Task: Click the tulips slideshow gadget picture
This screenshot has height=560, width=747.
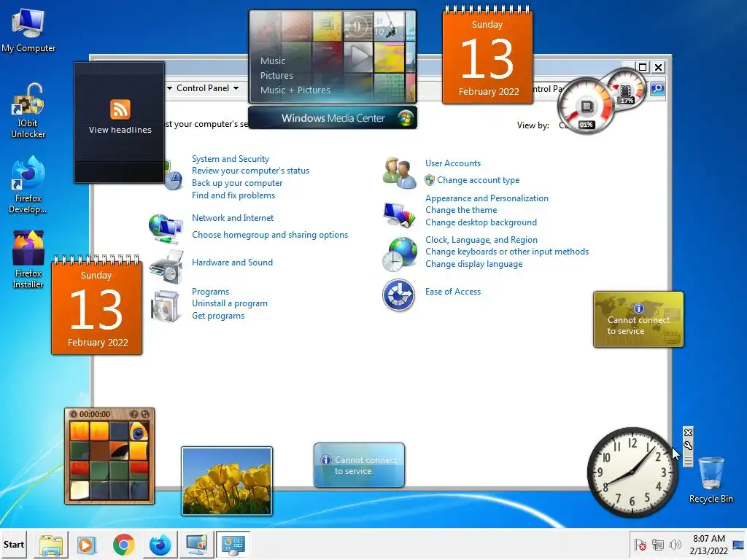Action: (227, 481)
